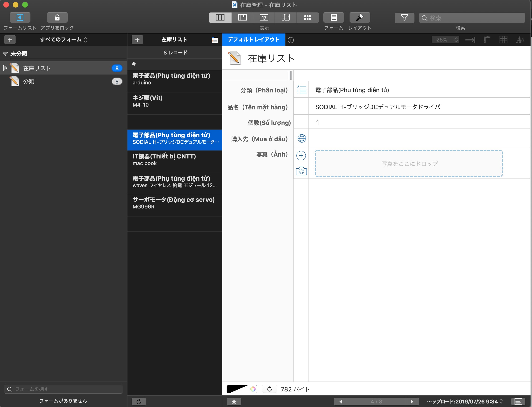
Task: Add a new layout tab
Action: [291, 40]
